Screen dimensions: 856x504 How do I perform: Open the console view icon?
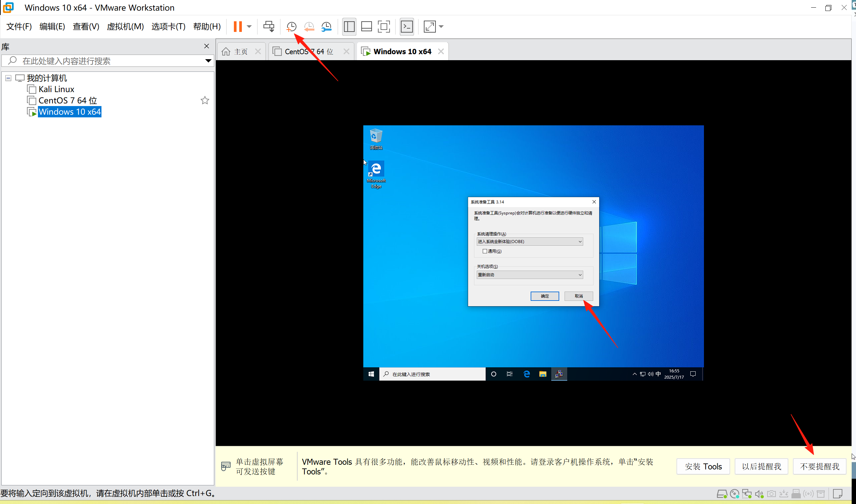click(x=407, y=27)
